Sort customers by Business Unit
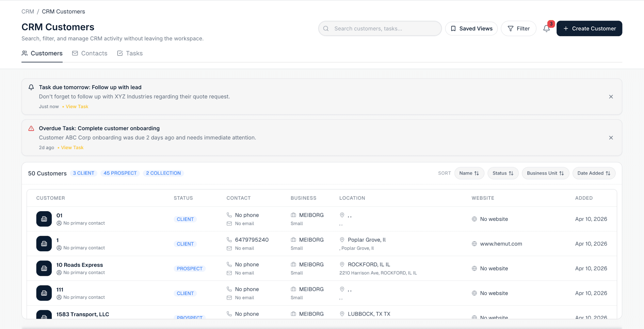644x329 pixels. click(x=545, y=173)
